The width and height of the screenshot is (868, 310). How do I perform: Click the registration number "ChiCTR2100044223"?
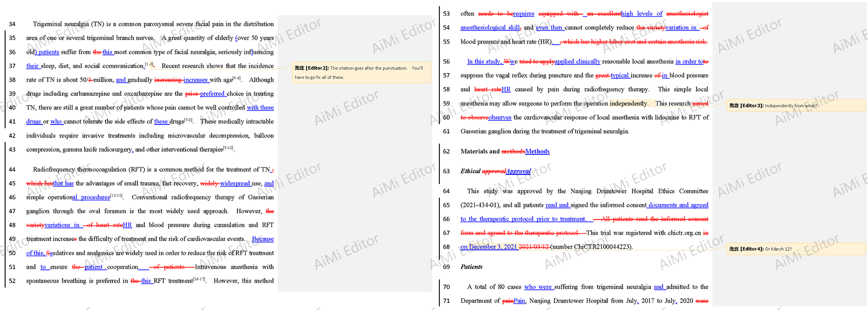click(602, 247)
